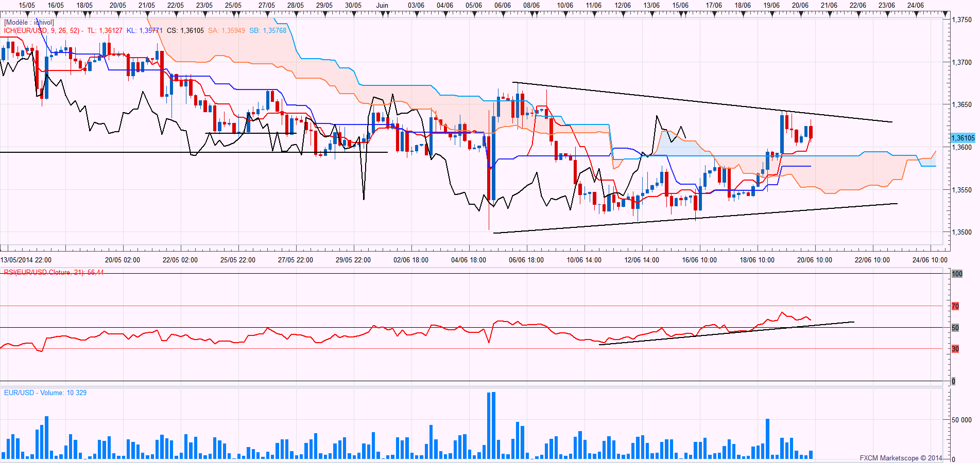
Task: Select the ICH(EUR/USD, 9, 26, 52) indicator label
Action: pos(42,31)
